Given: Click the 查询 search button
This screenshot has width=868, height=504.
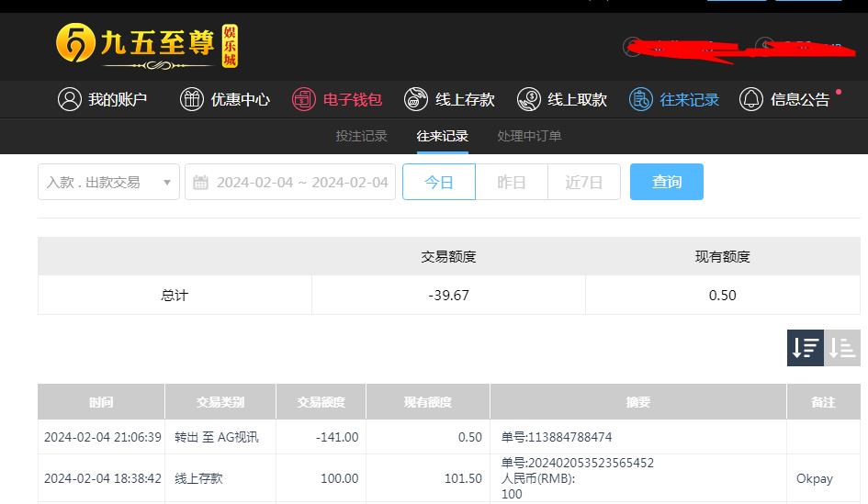Looking at the screenshot, I should [x=667, y=182].
